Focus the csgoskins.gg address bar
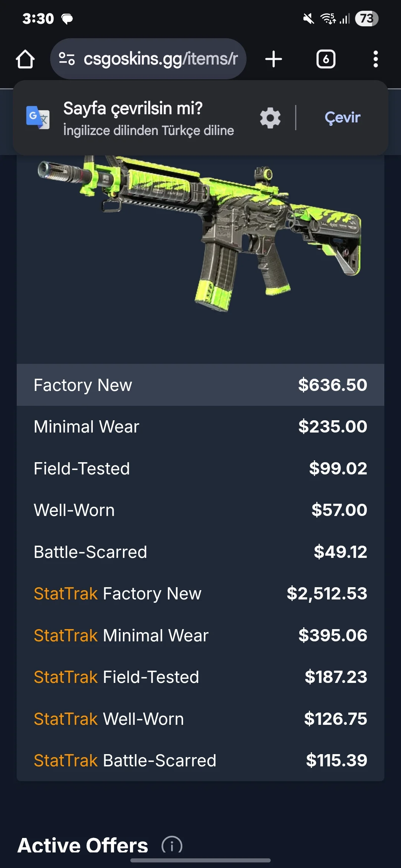Image resolution: width=401 pixels, height=868 pixels. click(x=148, y=59)
